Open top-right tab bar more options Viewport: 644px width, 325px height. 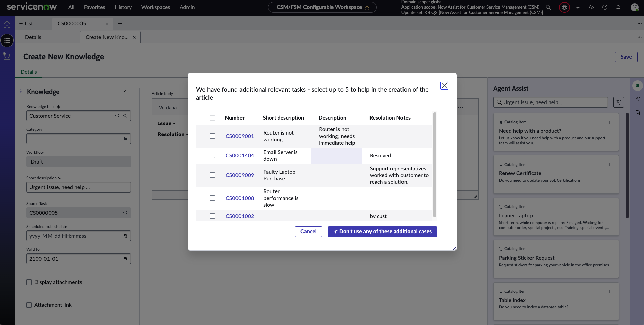pos(639,24)
